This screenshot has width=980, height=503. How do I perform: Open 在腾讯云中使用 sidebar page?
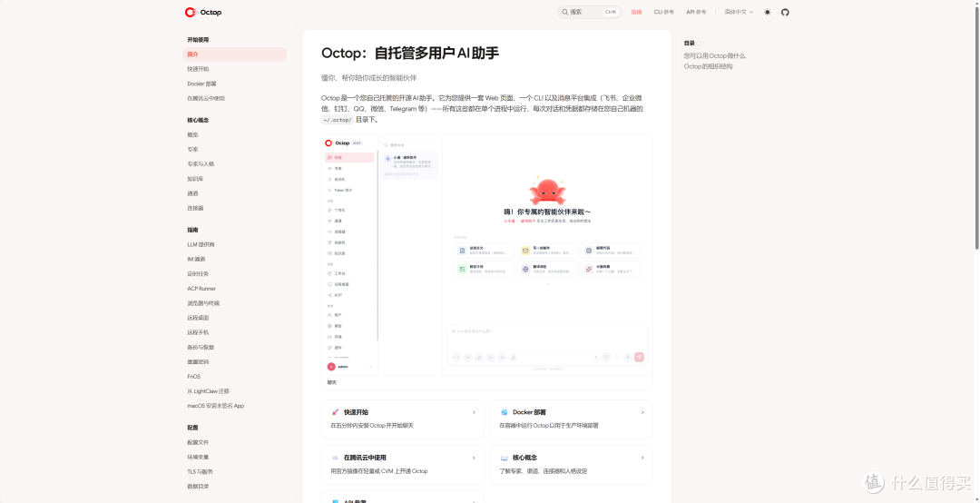(x=206, y=98)
